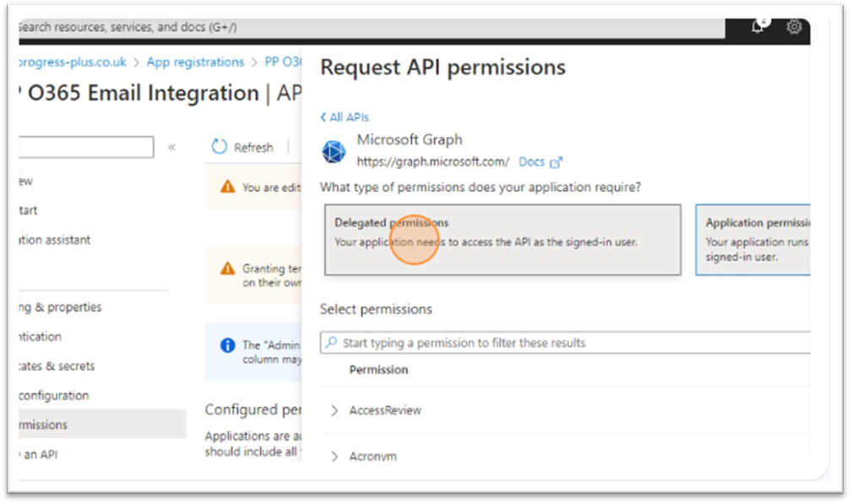Click App registrations in breadcrumb

click(195, 62)
